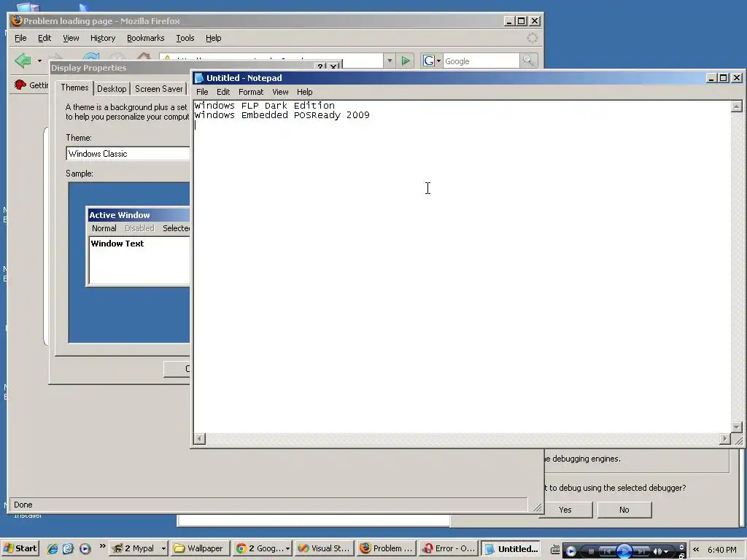This screenshot has height=560, width=747.
Task: Click the 6:40 PM taskbar clock
Action: (721, 550)
